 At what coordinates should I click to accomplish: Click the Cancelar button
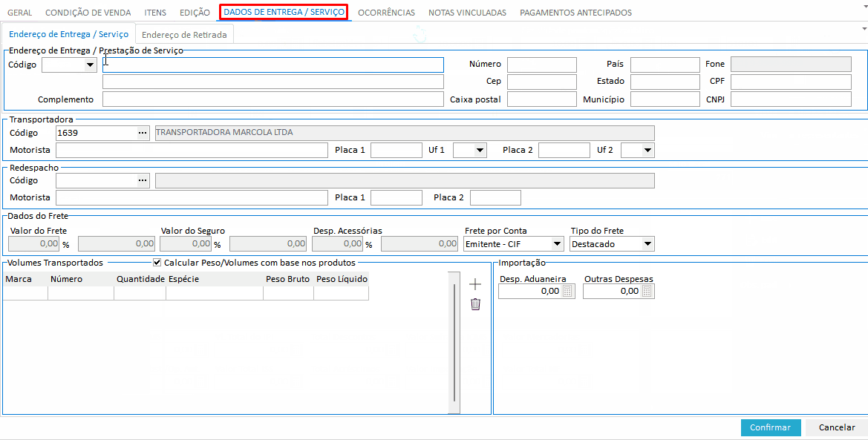[837, 427]
